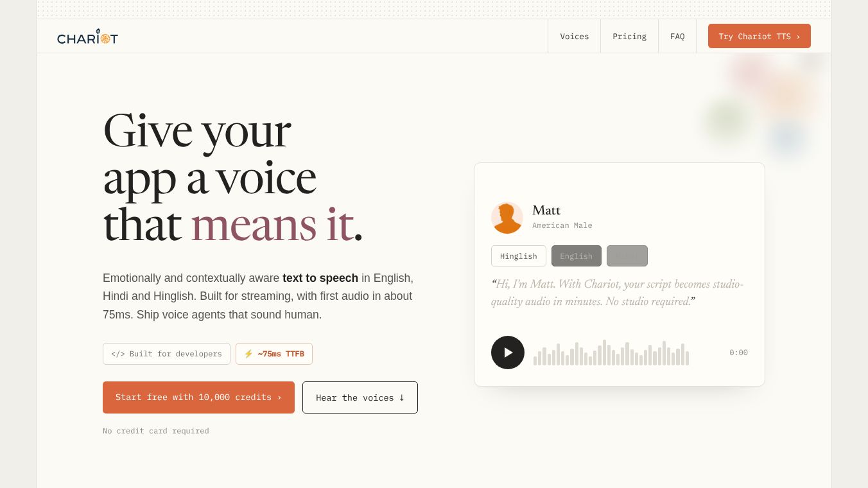Seek within the audio waveform bars

(x=611, y=353)
